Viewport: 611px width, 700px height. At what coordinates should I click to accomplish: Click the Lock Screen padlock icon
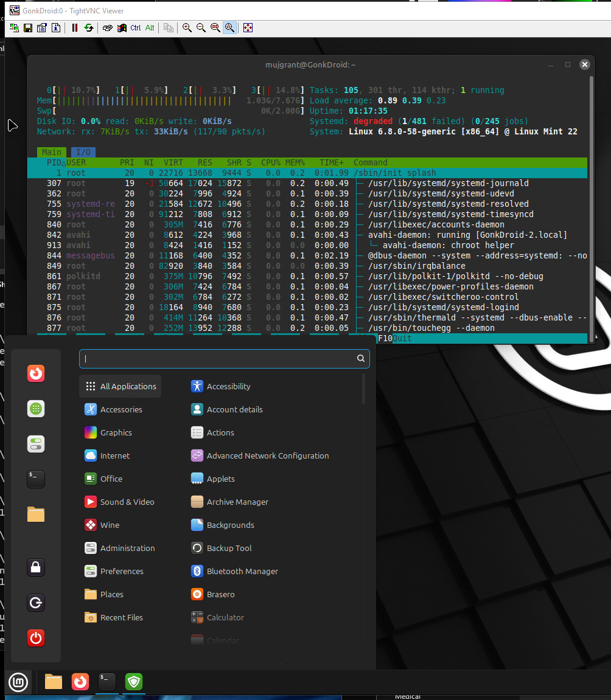(36, 567)
